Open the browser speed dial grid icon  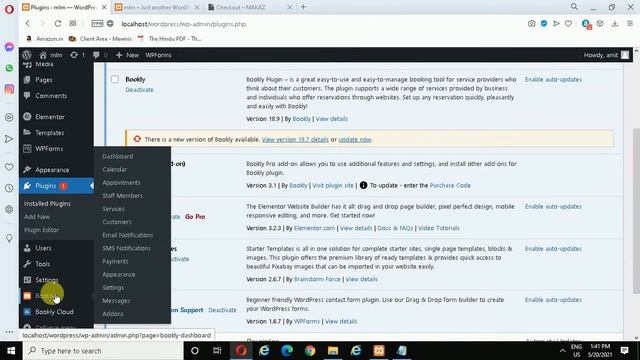click(x=73, y=24)
